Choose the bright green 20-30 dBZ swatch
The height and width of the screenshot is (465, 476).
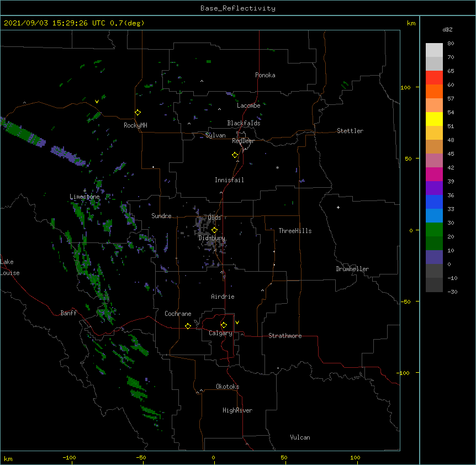tap(434, 230)
